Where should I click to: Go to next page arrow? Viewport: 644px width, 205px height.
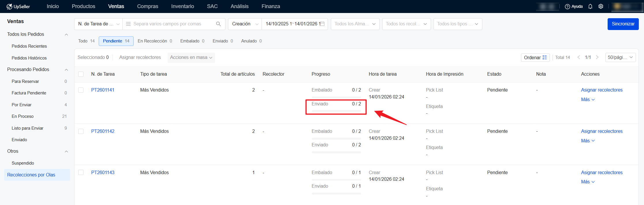597,57
